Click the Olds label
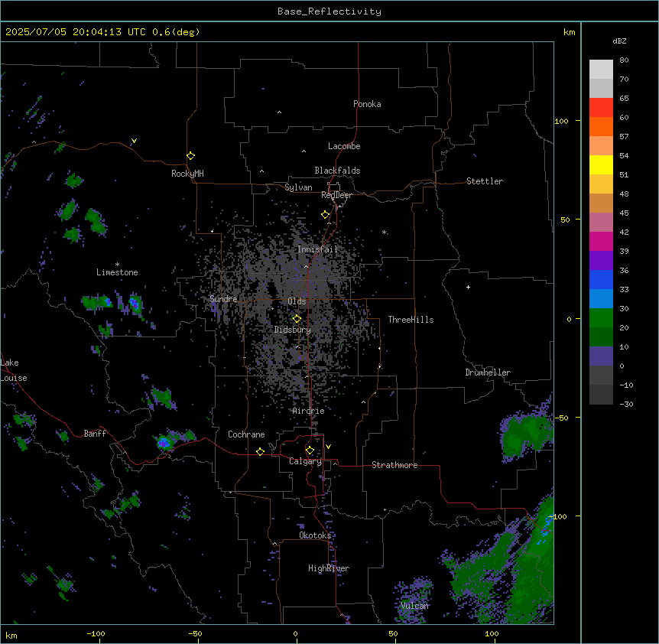 tap(297, 301)
